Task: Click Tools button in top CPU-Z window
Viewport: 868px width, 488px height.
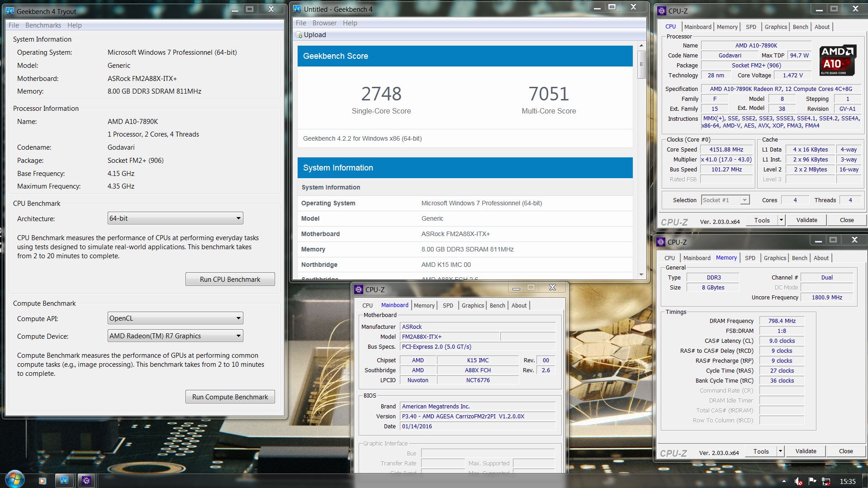Action: pyautogui.click(x=762, y=220)
